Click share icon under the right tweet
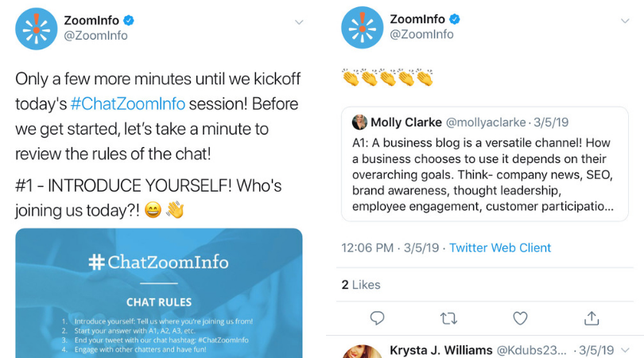 click(x=591, y=318)
